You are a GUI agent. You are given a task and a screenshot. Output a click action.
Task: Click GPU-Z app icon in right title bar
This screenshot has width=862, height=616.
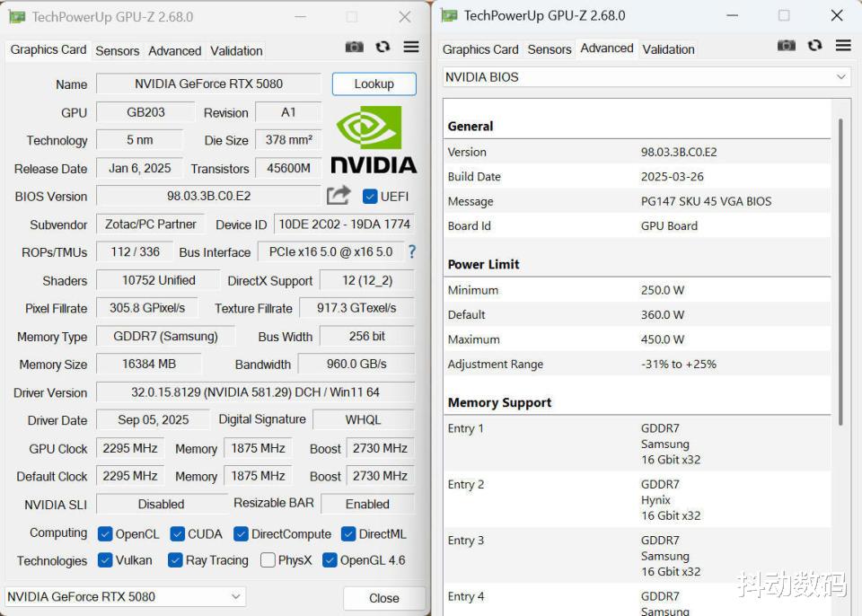click(449, 15)
